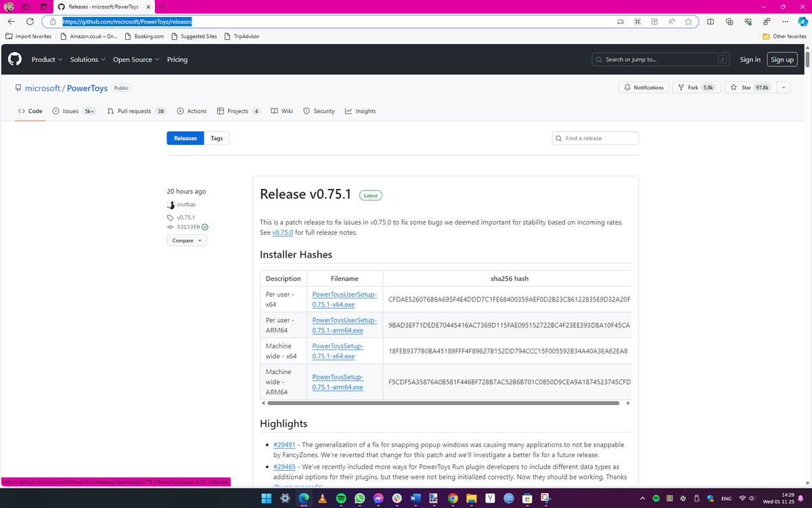This screenshot has width=812, height=508.
Task: Expand the Compare dropdown
Action: point(187,240)
